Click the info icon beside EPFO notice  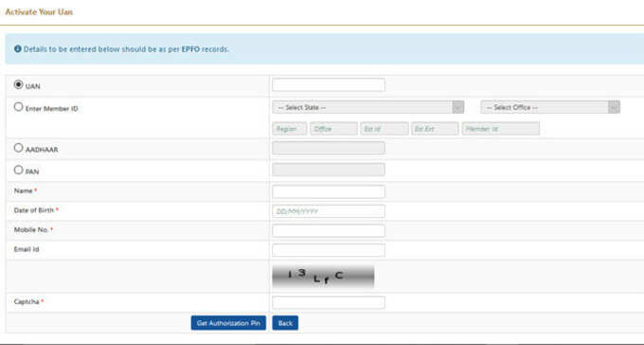18,49
